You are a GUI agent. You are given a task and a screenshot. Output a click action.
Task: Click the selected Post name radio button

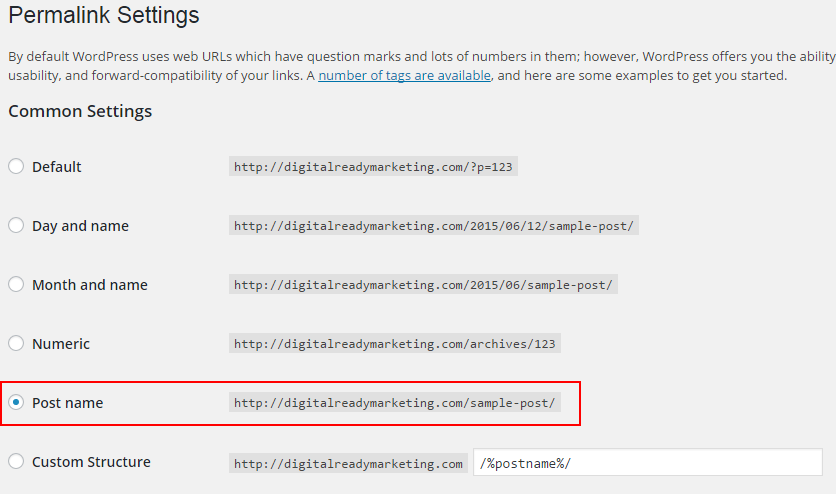(x=16, y=403)
